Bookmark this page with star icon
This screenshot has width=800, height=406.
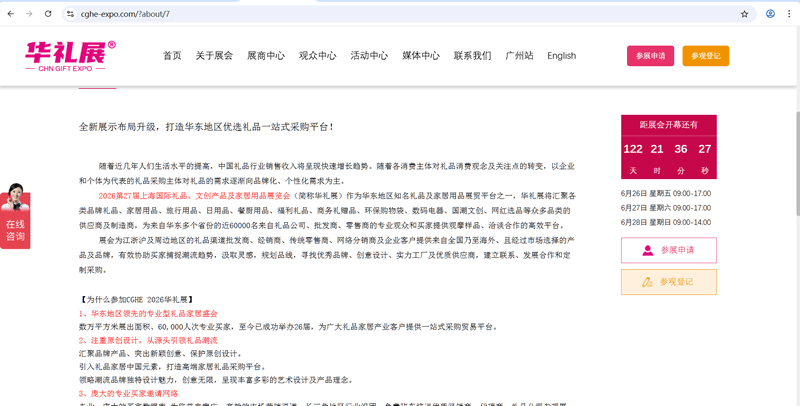(744, 14)
